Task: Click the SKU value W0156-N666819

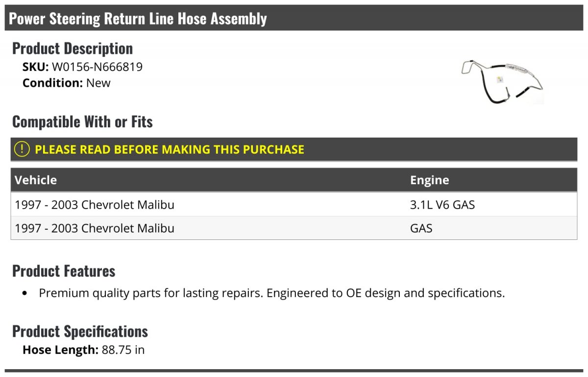Action: pyautogui.click(x=97, y=67)
